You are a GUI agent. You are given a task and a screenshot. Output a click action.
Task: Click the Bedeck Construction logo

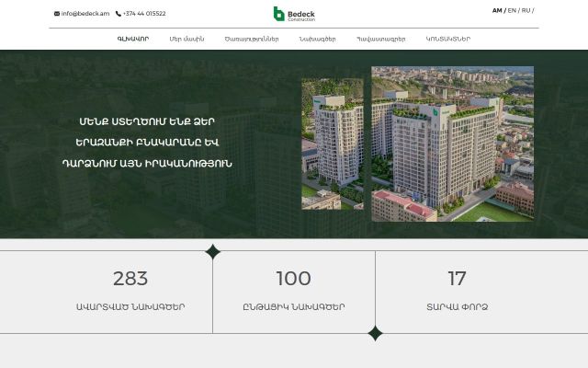point(294,14)
